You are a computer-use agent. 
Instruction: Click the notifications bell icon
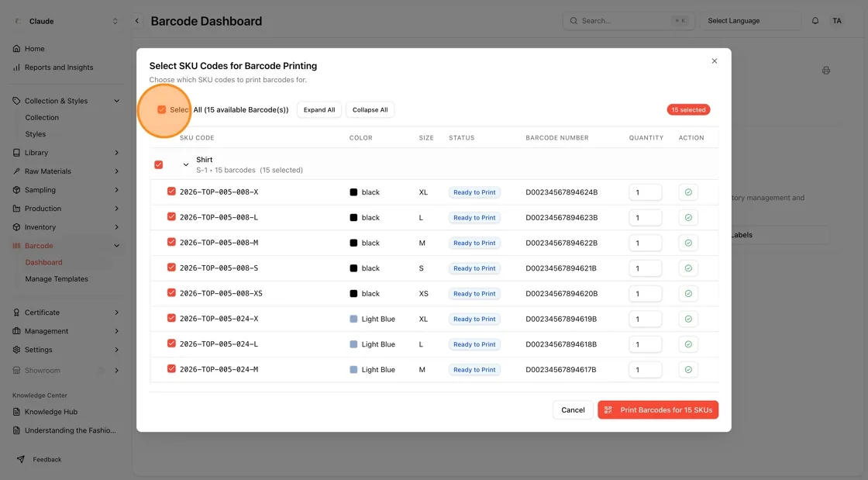pos(815,21)
